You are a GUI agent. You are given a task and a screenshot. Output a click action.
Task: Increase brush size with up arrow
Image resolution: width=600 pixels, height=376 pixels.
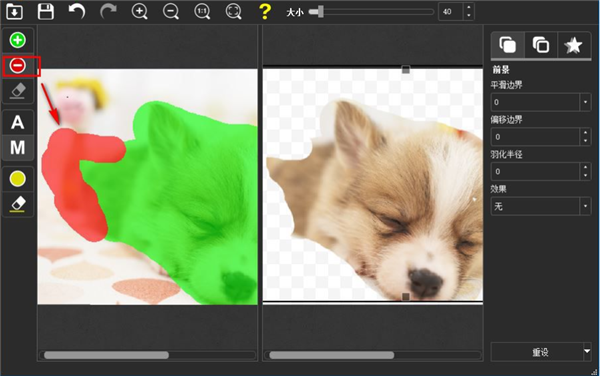pos(469,7)
